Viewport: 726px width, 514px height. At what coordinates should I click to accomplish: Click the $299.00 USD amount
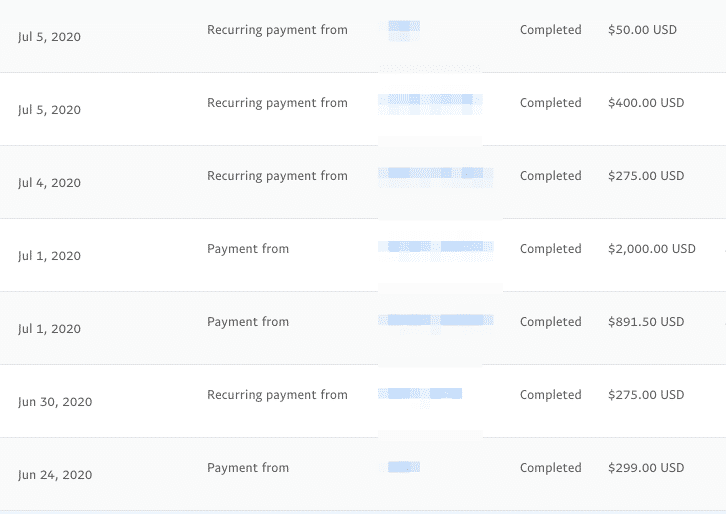(646, 468)
